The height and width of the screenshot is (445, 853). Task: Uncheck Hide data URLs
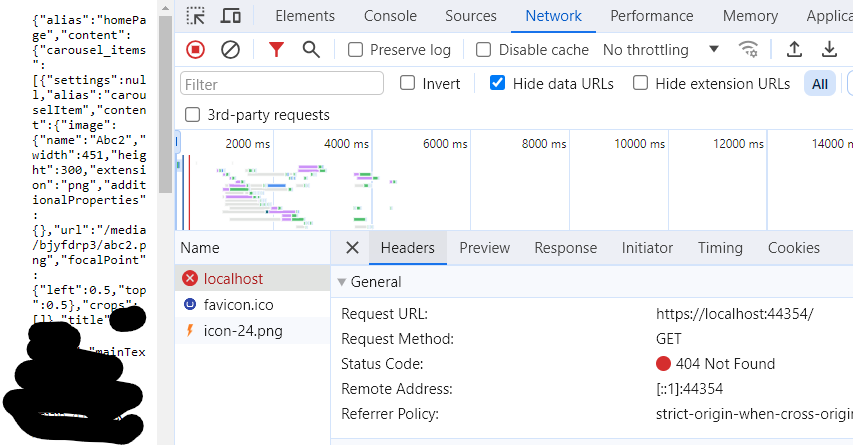point(497,83)
